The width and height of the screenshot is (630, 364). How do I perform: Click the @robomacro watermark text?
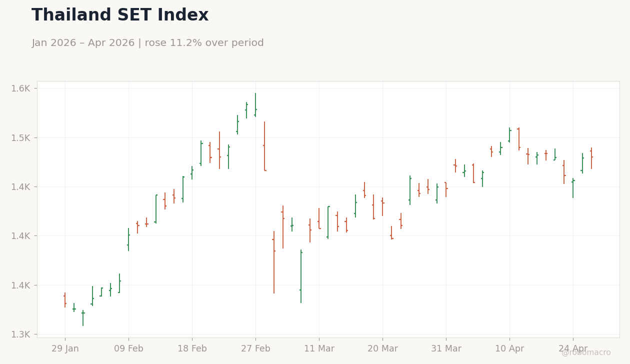coord(586,352)
